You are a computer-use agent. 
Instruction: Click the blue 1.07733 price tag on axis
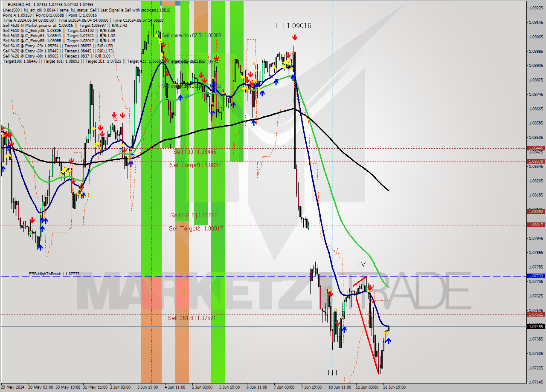click(536, 276)
